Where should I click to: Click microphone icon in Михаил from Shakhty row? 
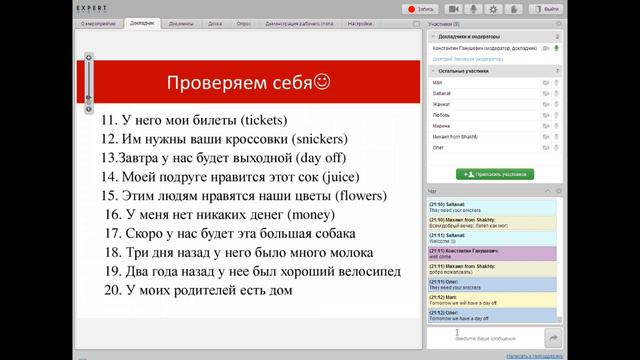[x=556, y=137]
